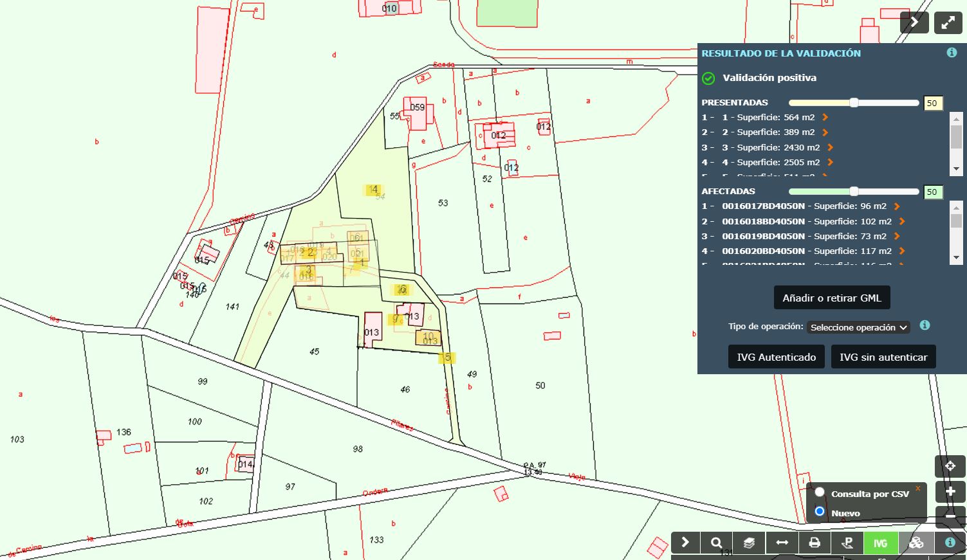Open info icon next to Tipo de operación

click(925, 325)
